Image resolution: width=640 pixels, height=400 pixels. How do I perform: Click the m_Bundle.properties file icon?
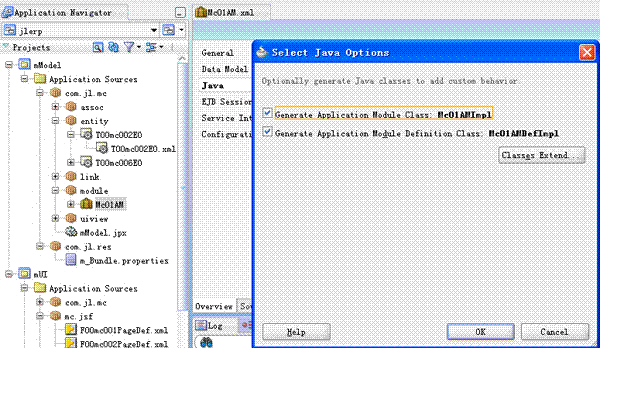point(71,260)
